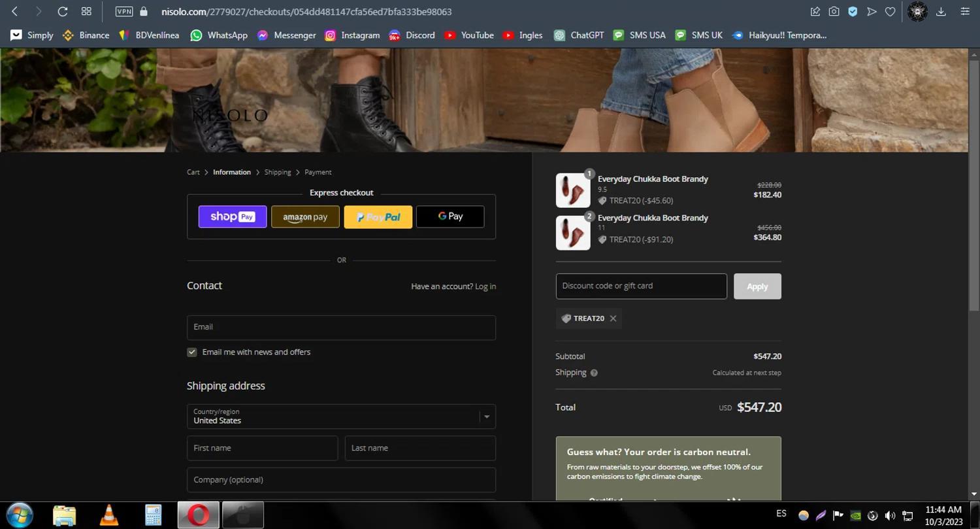This screenshot has width=980, height=529.
Task: Go back with the browser back arrow
Action: [x=14, y=11]
